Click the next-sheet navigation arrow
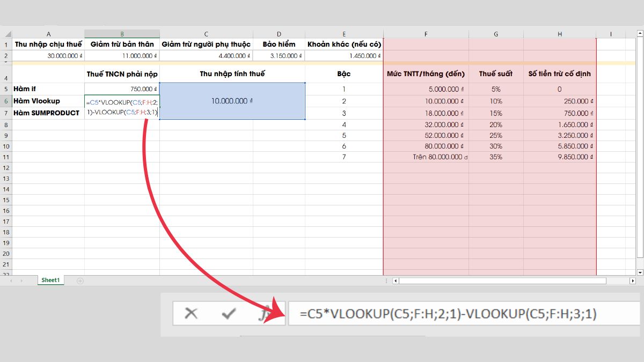 (x=21, y=280)
